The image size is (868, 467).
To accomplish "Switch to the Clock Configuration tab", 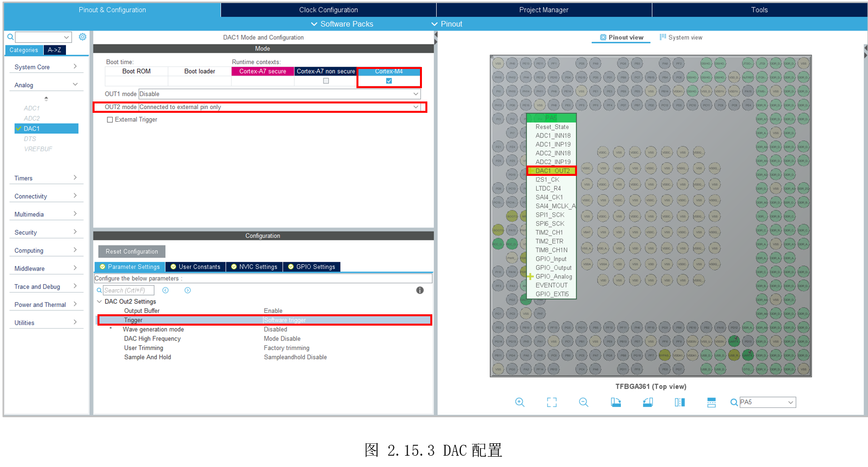I will [x=328, y=10].
